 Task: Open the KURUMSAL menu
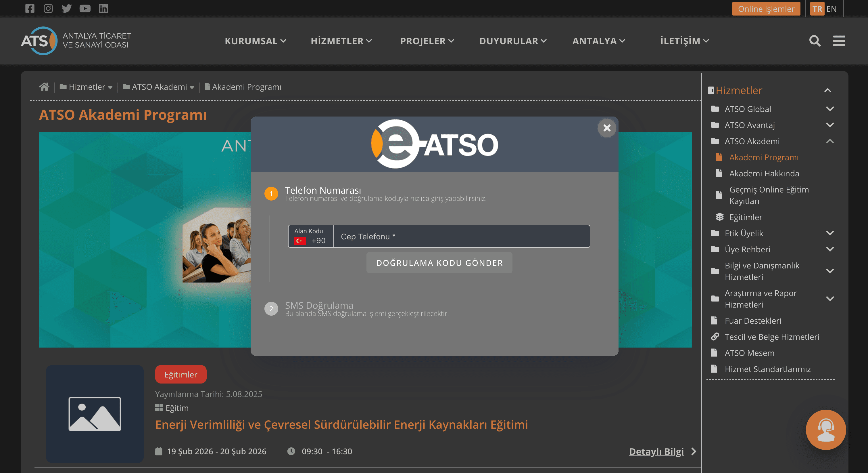(256, 41)
